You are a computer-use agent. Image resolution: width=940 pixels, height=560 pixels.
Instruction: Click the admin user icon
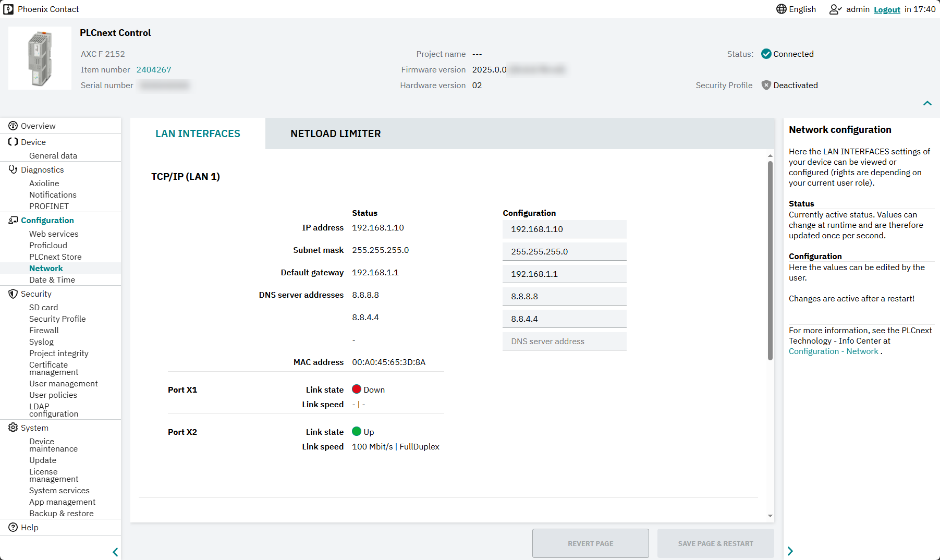(835, 9)
